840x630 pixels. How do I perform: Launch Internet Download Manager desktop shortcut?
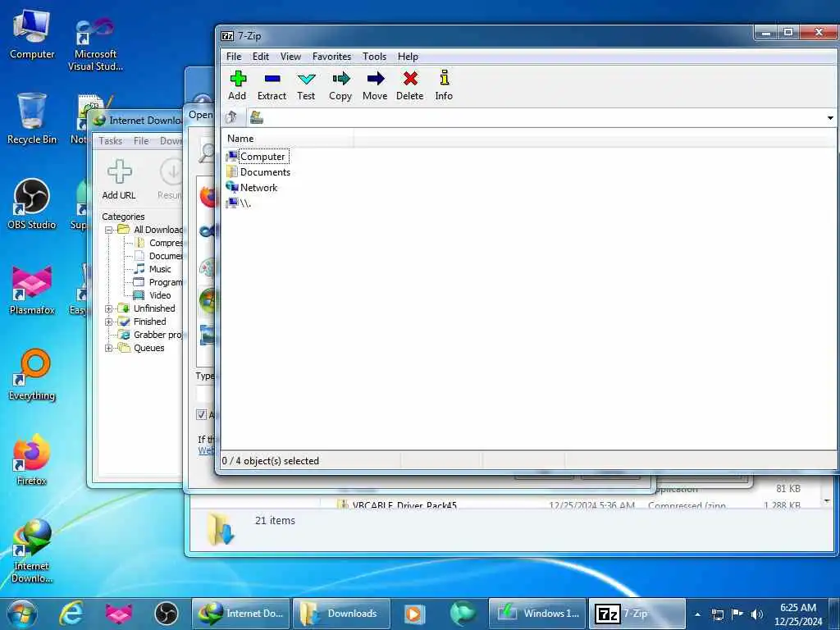32,550
